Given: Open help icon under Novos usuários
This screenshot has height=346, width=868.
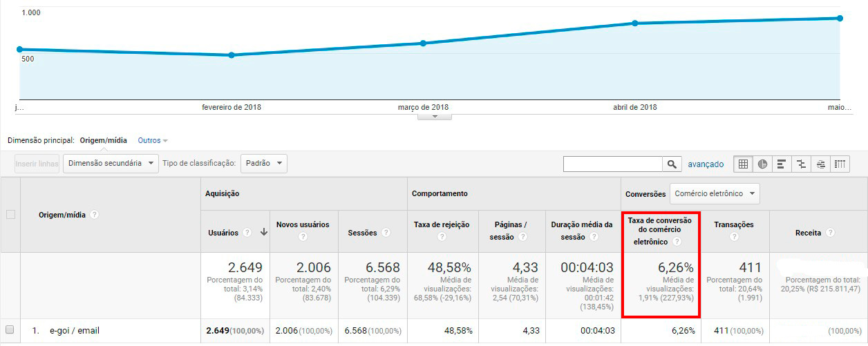Looking at the screenshot, I should coord(303,237).
